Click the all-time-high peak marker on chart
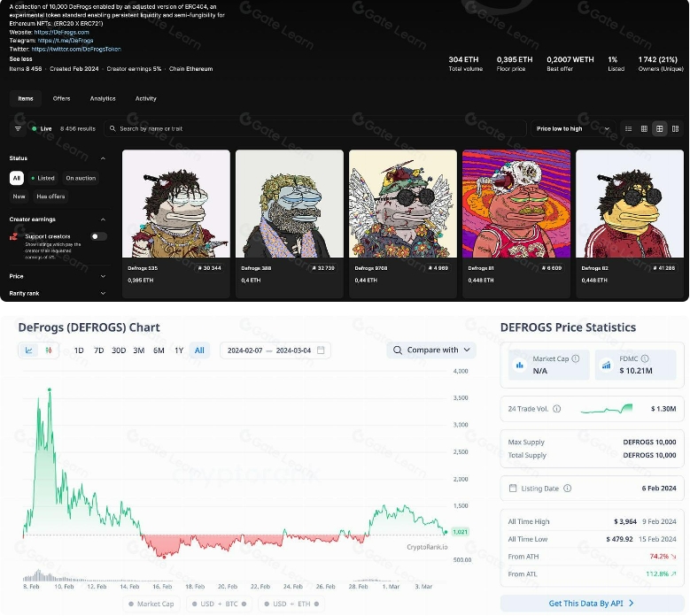This screenshot has height=616, width=690. (x=50, y=390)
